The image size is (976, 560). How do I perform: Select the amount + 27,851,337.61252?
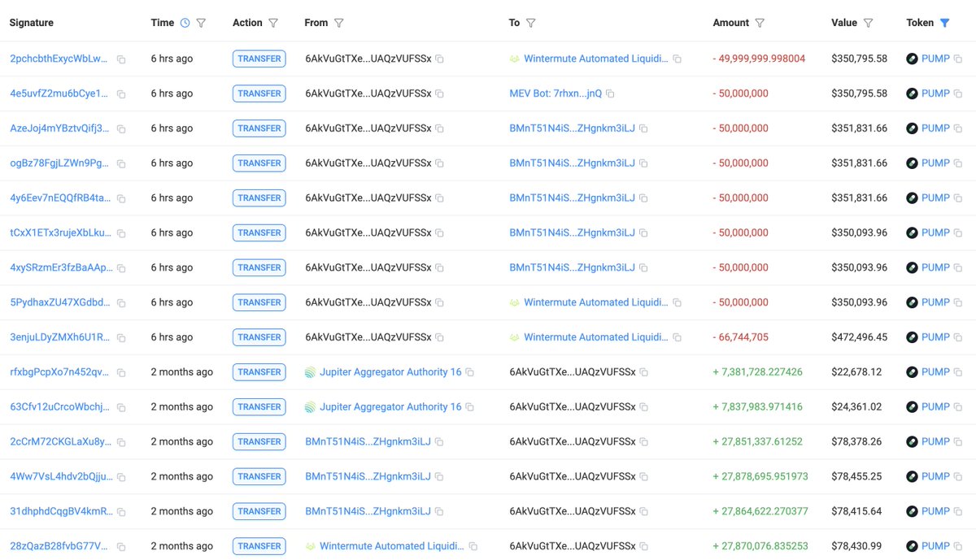757,442
